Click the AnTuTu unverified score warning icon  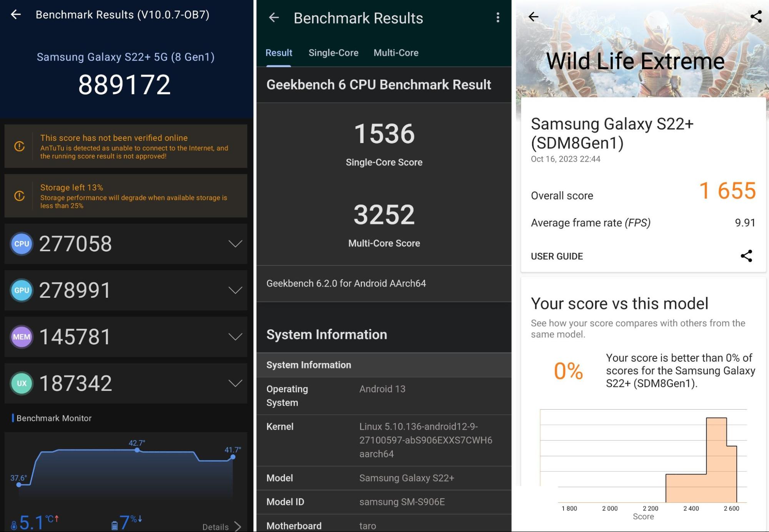click(20, 148)
